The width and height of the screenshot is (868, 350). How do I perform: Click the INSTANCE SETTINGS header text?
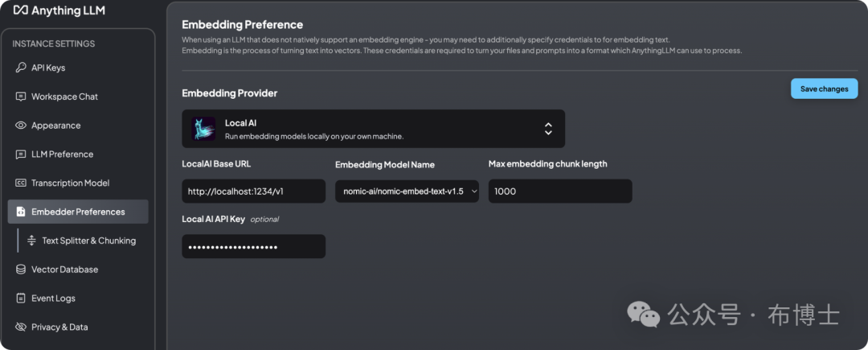pos(54,43)
